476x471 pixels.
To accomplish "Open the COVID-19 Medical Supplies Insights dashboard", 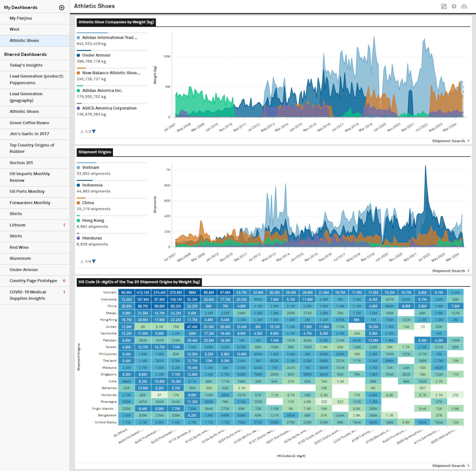I will click(x=28, y=295).
